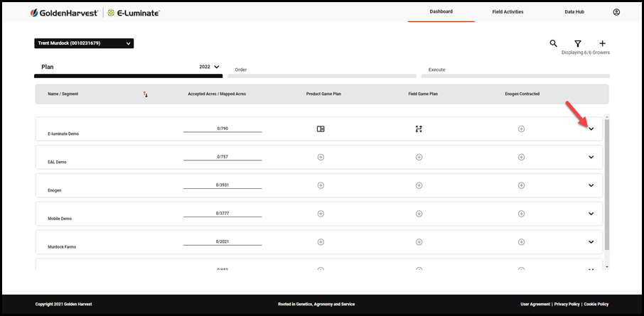Click the Enogen Contracted column header
Screen dimensions: 644x316
click(x=522, y=94)
